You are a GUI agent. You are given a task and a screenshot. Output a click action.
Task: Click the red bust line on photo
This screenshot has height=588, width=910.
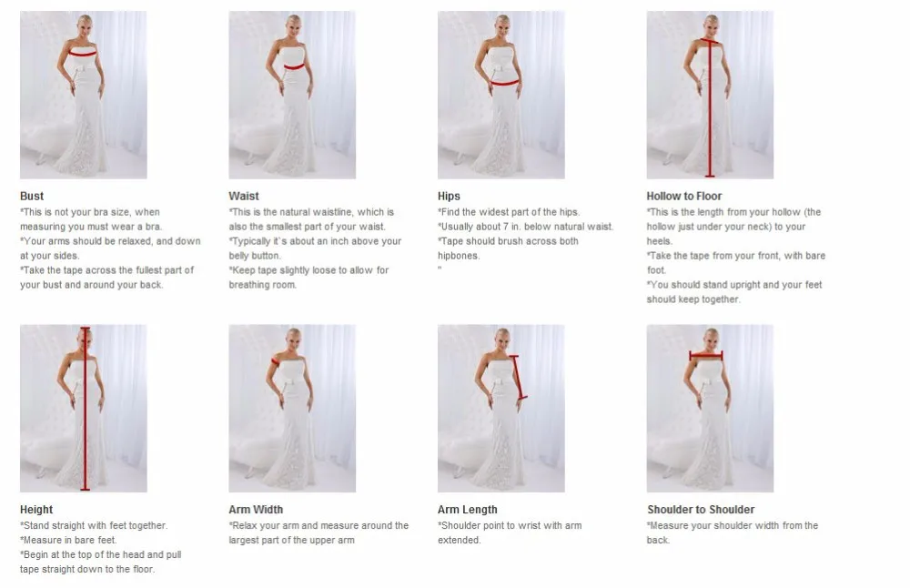click(83, 54)
